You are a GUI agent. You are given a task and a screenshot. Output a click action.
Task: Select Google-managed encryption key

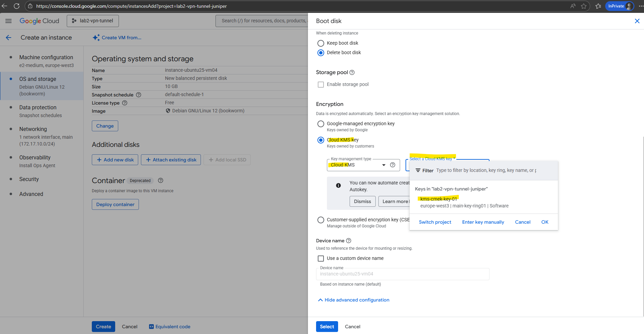[321, 124]
